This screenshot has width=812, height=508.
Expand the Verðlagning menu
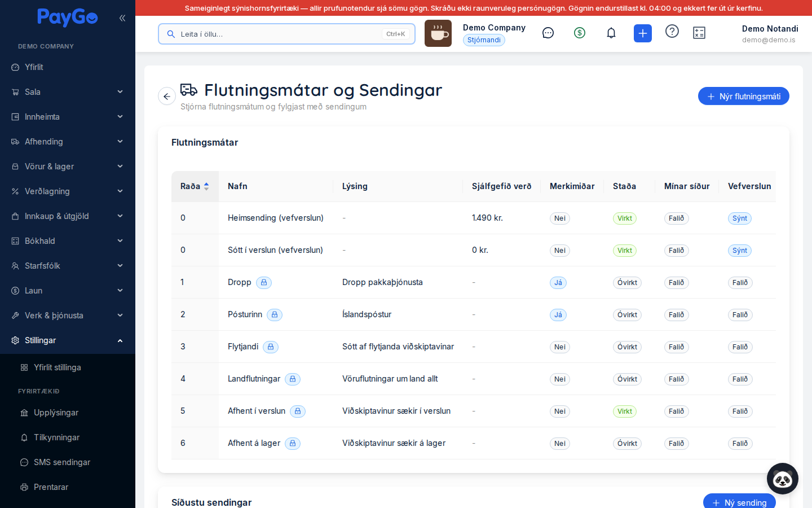[68, 191]
